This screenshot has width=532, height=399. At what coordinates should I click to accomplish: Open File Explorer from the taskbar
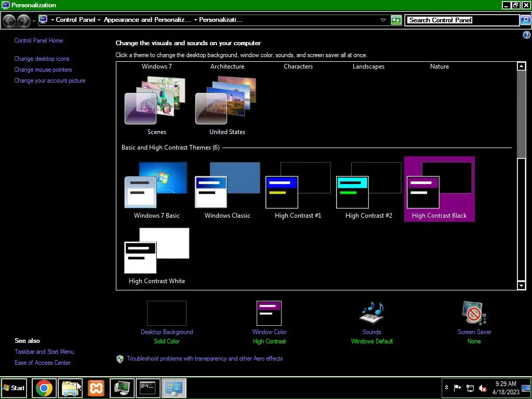click(70, 388)
